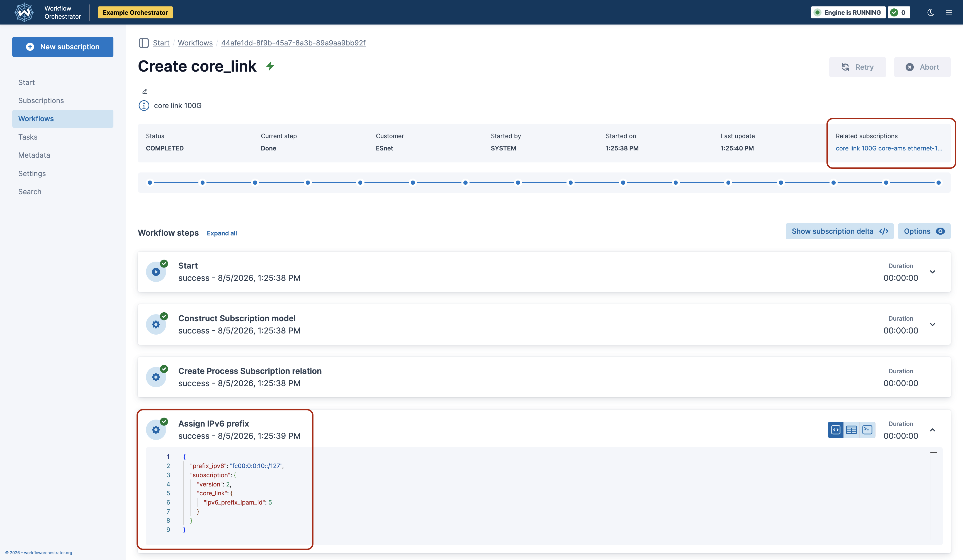The width and height of the screenshot is (963, 560).
Task: Collapse the Assign IPv6 prefix step chevron
Action: (932, 430)
